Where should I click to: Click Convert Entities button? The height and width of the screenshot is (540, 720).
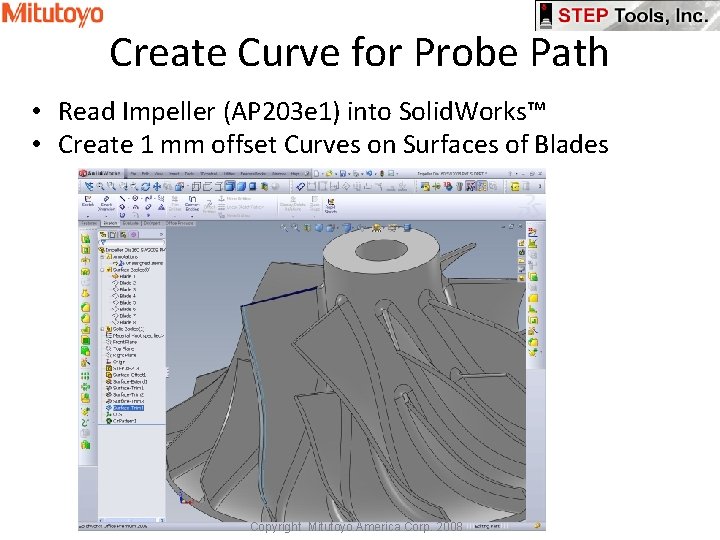192,204
